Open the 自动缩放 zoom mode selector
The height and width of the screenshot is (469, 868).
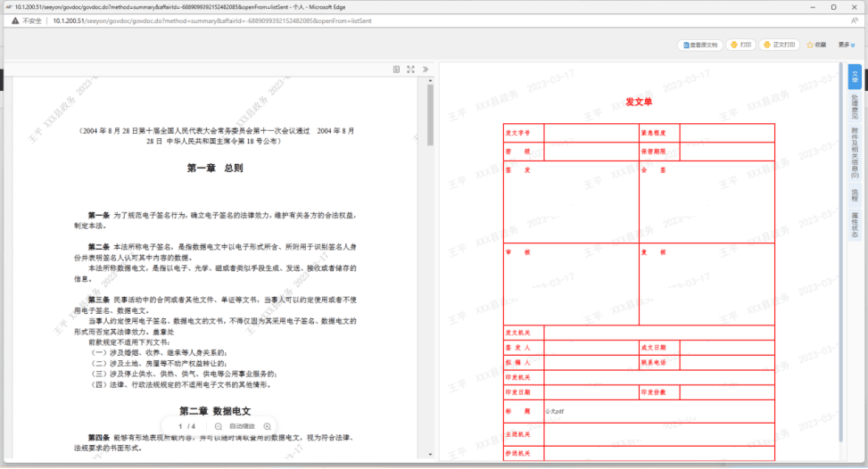tap(242, 426)
